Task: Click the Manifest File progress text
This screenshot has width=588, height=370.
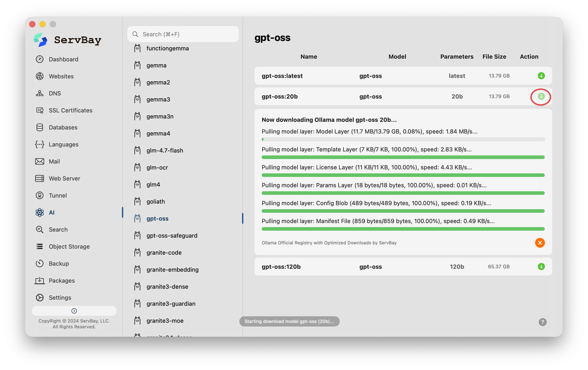Action: [379, 221]
